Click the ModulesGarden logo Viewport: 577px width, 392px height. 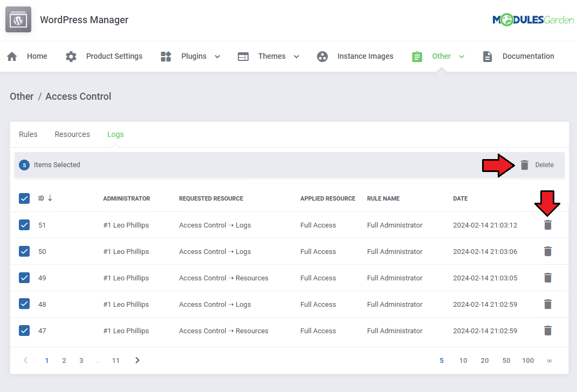[533, 19]
